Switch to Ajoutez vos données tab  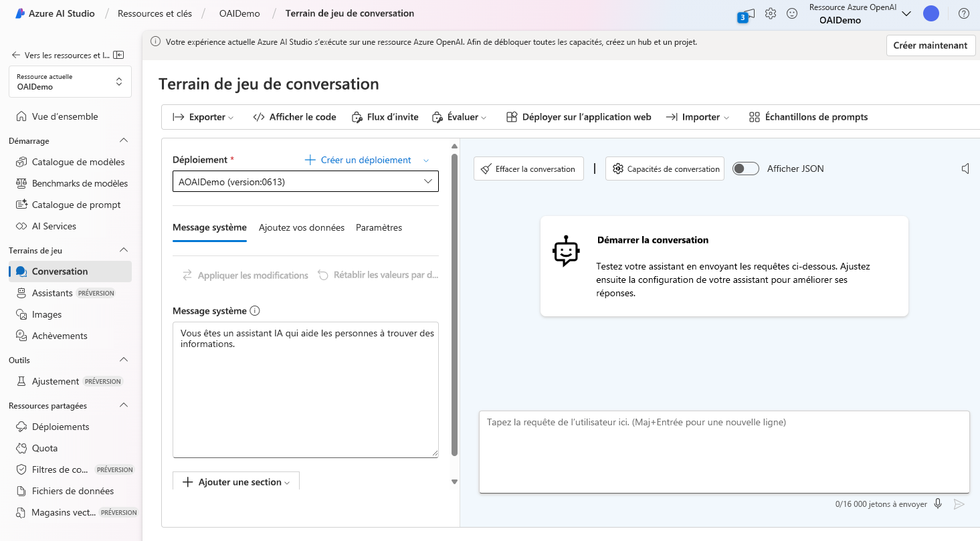point(302,227)
